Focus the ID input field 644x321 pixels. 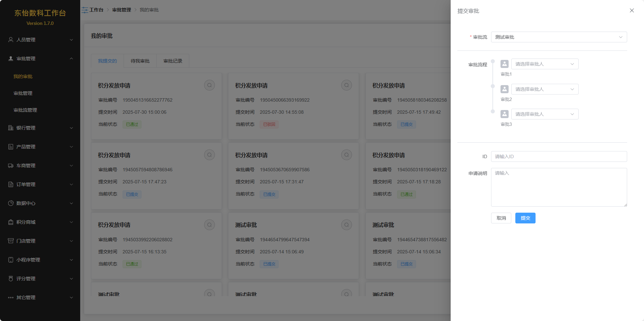558,156
